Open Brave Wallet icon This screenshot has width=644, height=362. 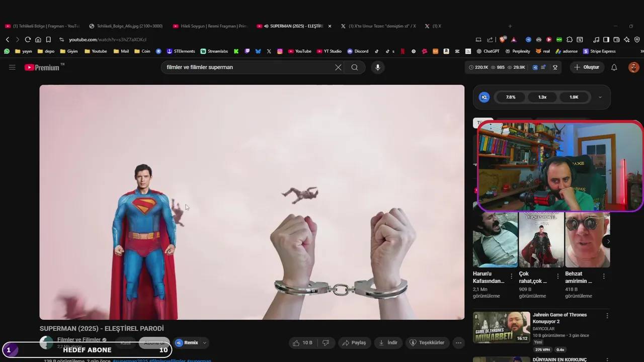tap(616, 40)
